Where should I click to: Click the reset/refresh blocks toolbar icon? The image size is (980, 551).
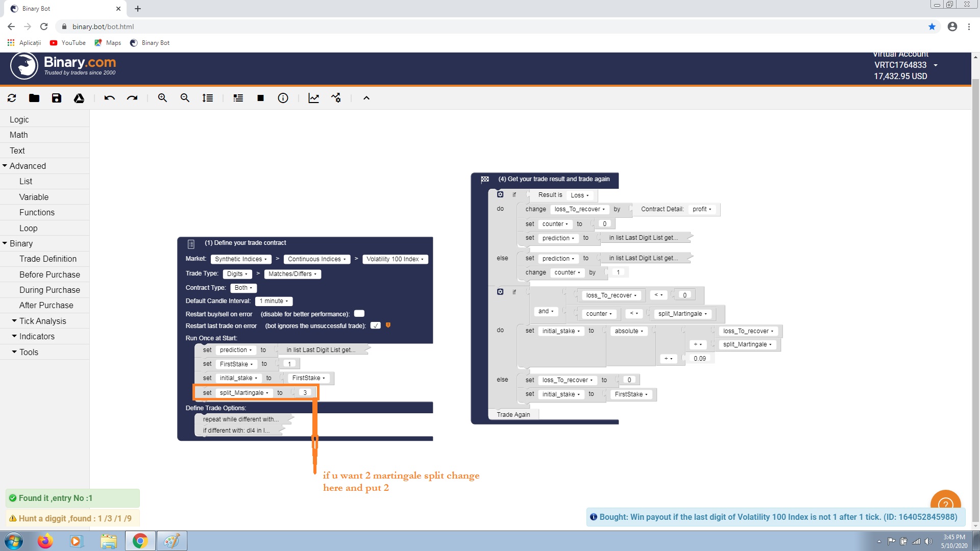(x=12, y=98)
